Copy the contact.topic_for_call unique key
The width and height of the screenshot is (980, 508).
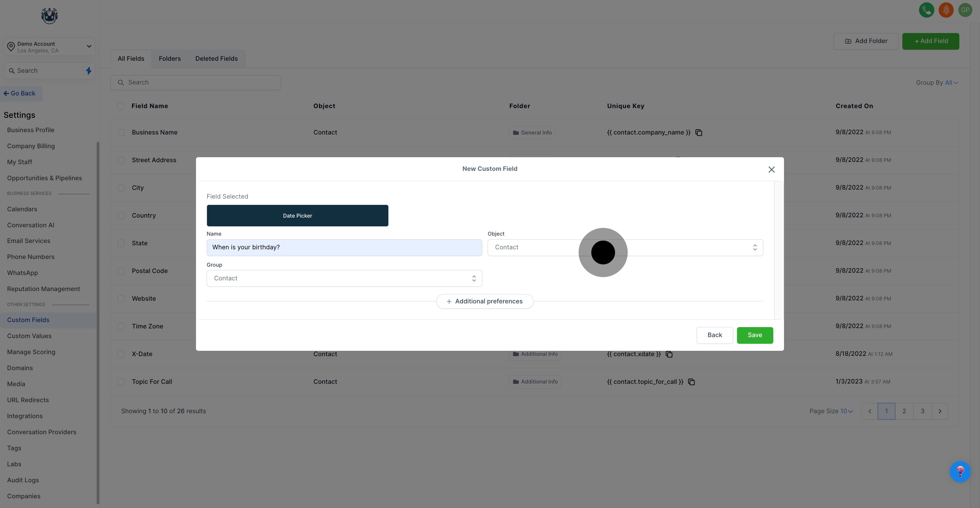pos(691,382)
